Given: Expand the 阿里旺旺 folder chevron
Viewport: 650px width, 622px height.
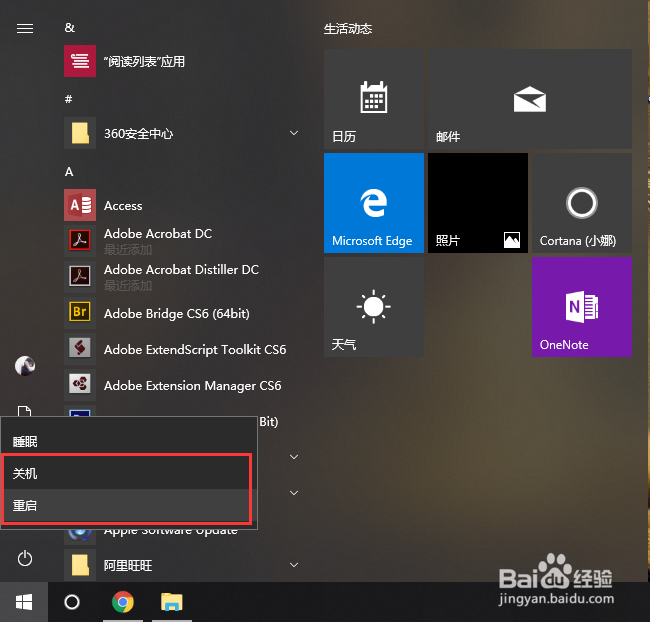Looking at the screenshot, I should click(x=294, y=565).
